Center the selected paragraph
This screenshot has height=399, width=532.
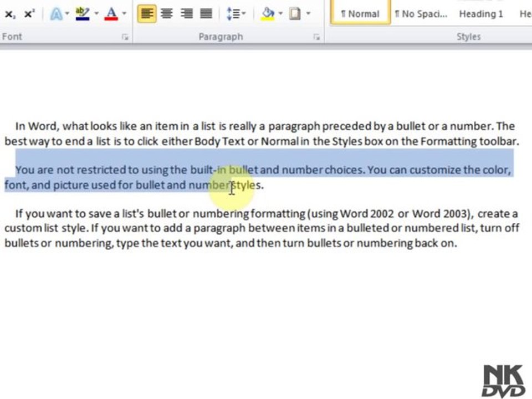coord(167,14)
